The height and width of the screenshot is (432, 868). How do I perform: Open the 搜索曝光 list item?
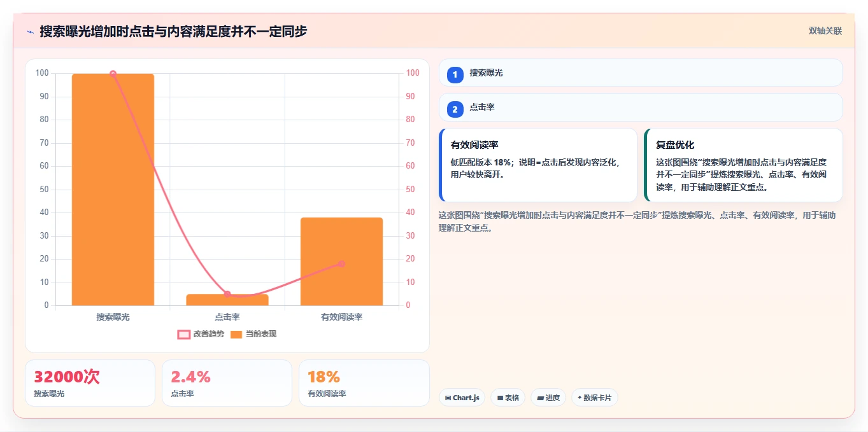[x=641, y=73]
